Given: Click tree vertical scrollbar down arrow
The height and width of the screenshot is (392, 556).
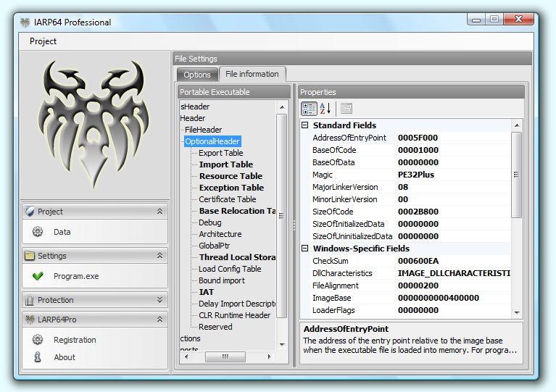Looking at the screenshot, I should (282, 344).
